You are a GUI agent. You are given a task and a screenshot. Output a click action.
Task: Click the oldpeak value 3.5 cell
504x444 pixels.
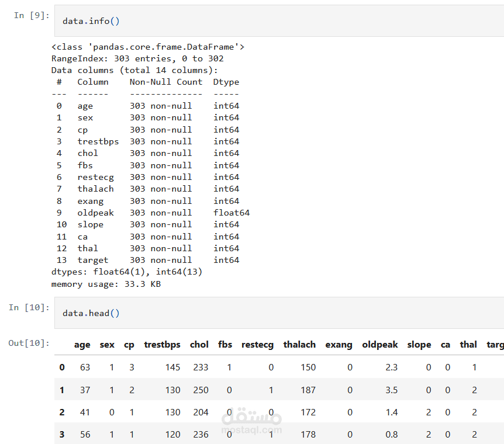click(x=392, y=390)
